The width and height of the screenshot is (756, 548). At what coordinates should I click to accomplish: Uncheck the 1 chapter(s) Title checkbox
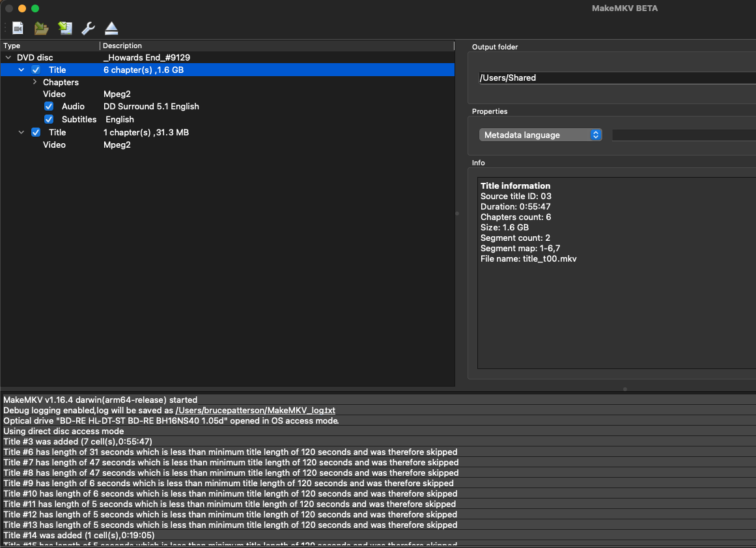[x=36, y=132]
